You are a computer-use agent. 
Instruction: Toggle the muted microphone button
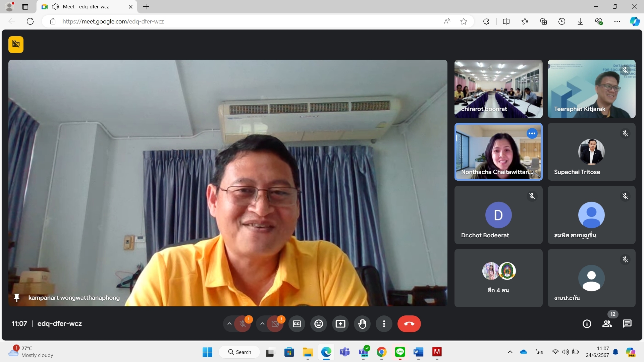[243, 324]
